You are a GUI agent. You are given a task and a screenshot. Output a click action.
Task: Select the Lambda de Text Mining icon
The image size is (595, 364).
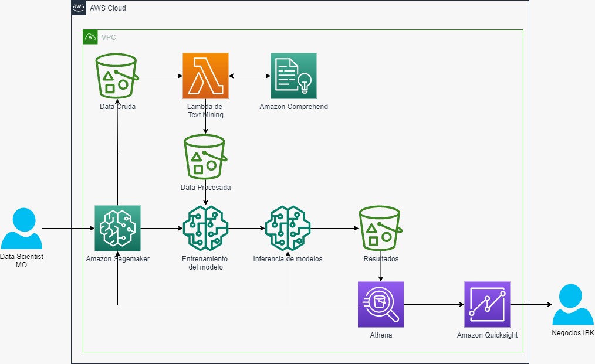[205, 76]
